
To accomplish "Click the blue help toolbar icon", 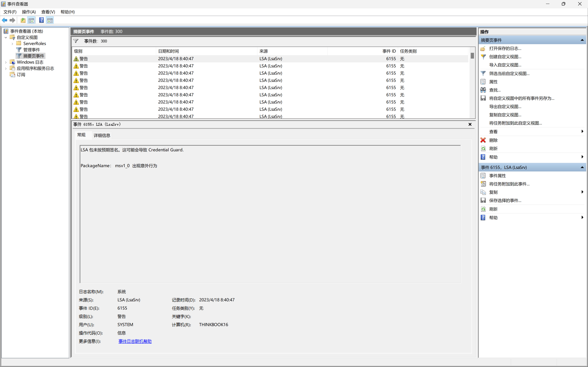I will point(42,20).
